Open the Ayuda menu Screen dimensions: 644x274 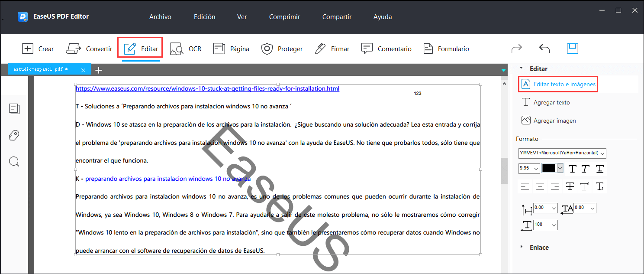(383, 17)
